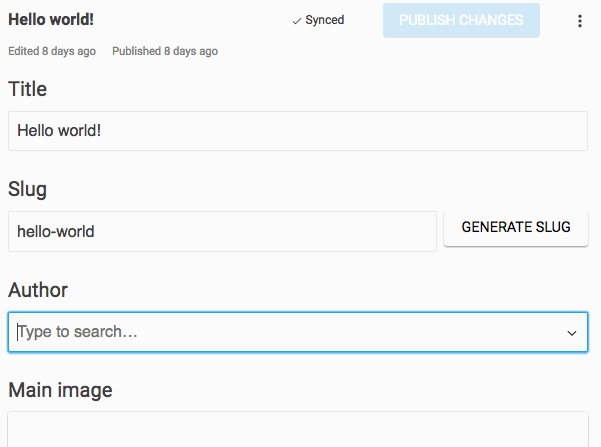The image size is (601, 447).
Task: Click the Main image label
Action: [60, 390]
